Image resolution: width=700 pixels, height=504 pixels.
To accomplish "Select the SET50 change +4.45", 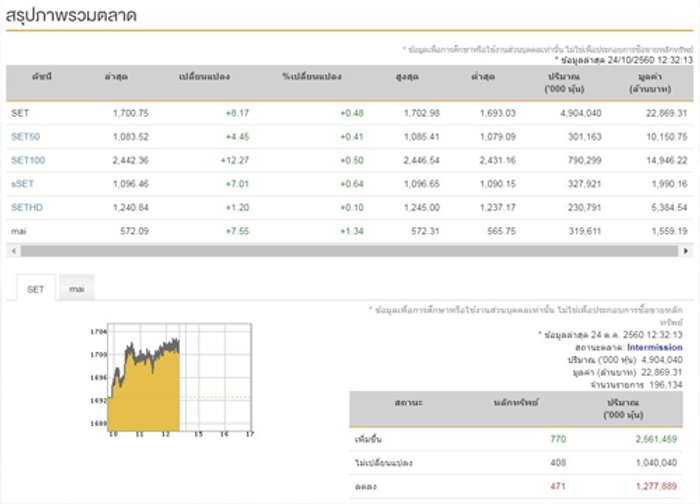I will pyautogui.click(x=238, y=137).
